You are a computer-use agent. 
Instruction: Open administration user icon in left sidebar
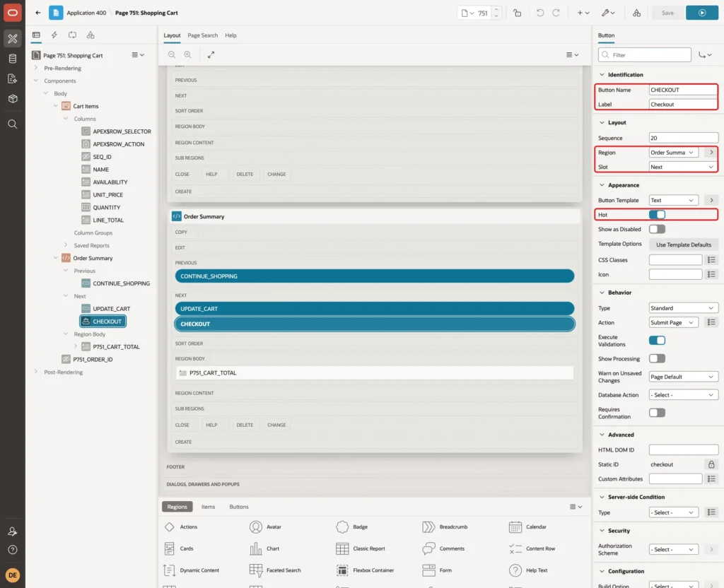tap(13, 531)
